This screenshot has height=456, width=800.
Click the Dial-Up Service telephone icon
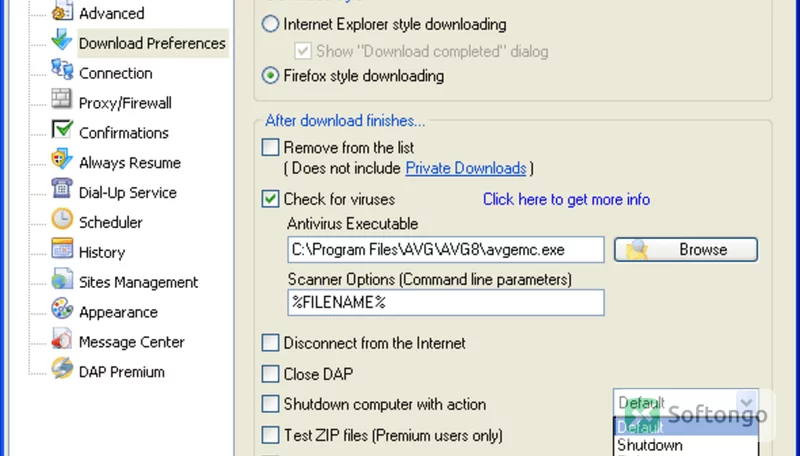pyautogui.click(x=62, y=189)
